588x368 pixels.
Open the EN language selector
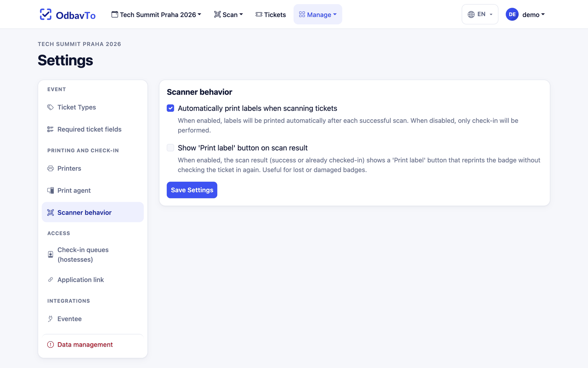[480, 14]
